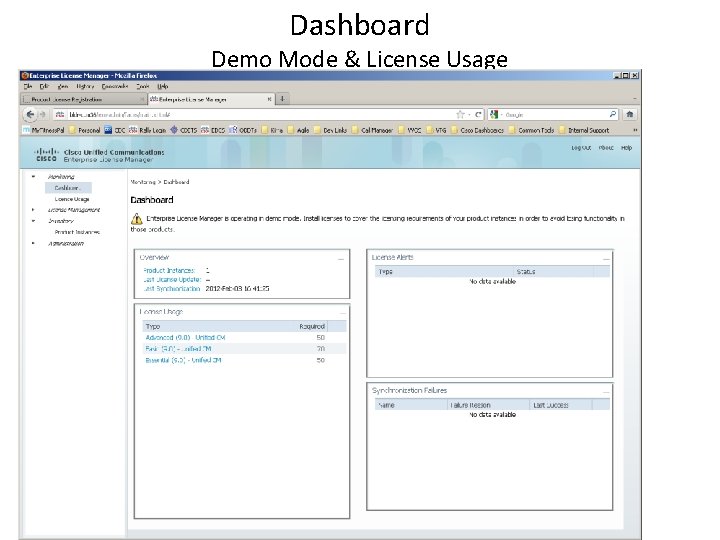
Task: Click the Log Out link
Action: (x=581, y=148)
